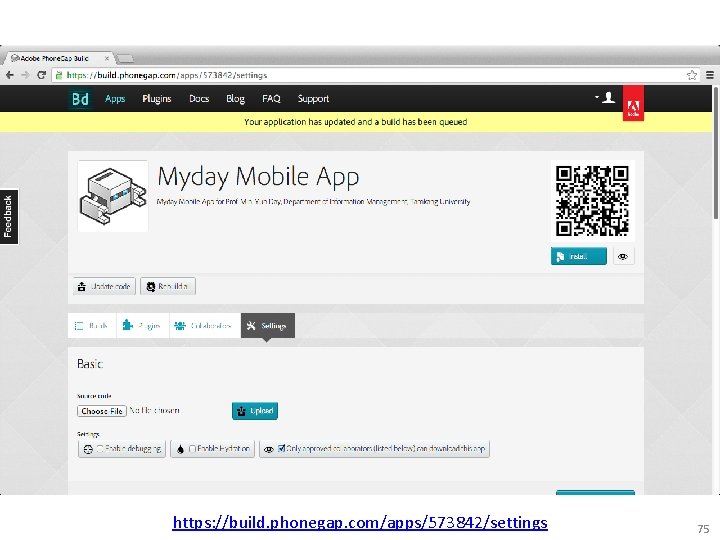Screen dimensions: 720x540
Task: Click the partially visible blue button at bottom right
Action: tap(595, 492)
